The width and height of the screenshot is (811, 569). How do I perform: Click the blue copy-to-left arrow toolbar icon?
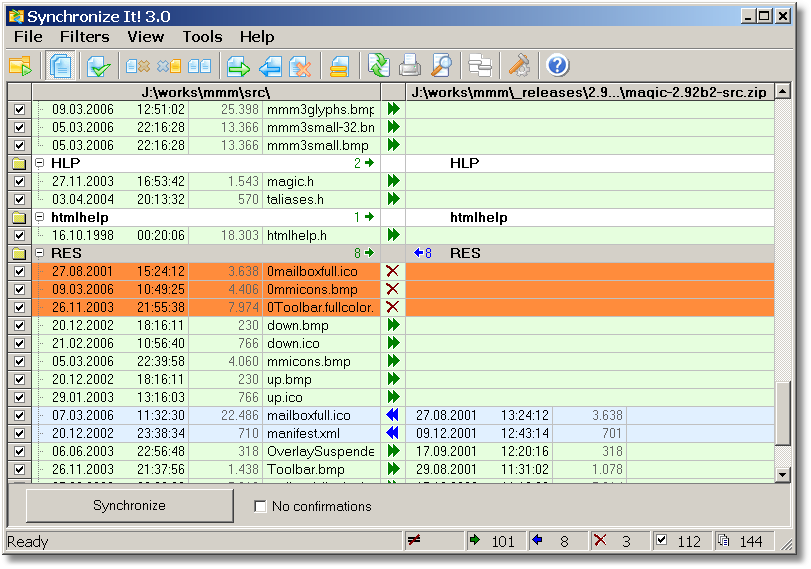(x=270, y=66)
